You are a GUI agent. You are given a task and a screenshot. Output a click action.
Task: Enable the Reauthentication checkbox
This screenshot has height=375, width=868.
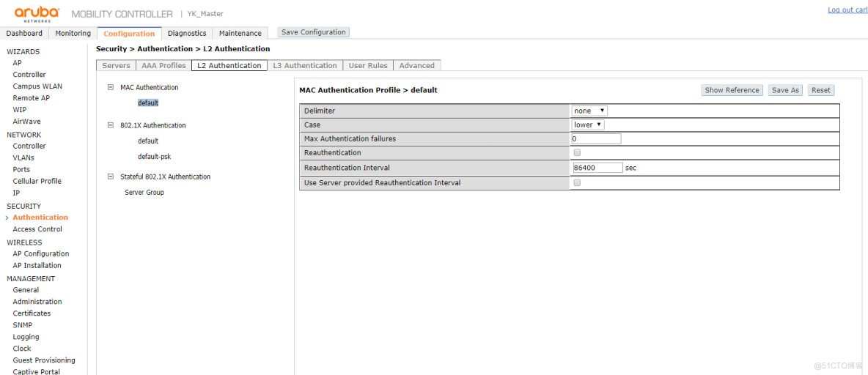tap(578, 152)
